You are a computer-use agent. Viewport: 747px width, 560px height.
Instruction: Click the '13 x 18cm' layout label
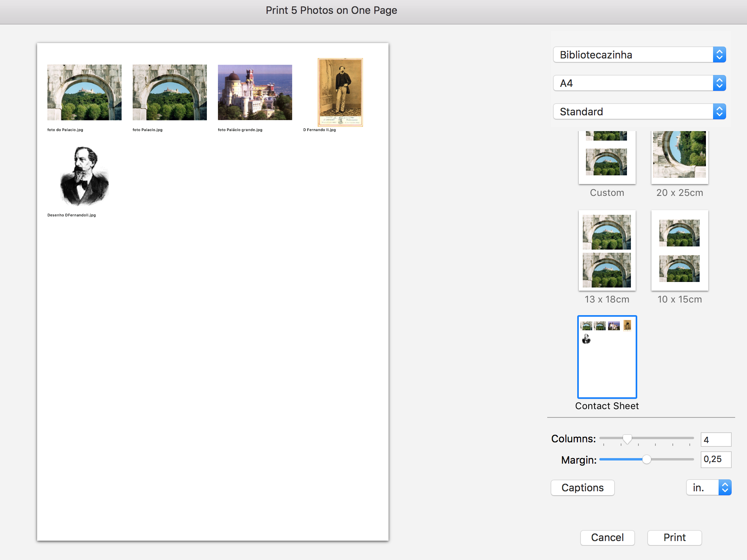607,299
